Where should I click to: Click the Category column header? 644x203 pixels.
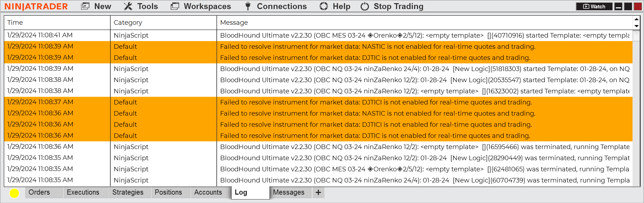(128, 23)
